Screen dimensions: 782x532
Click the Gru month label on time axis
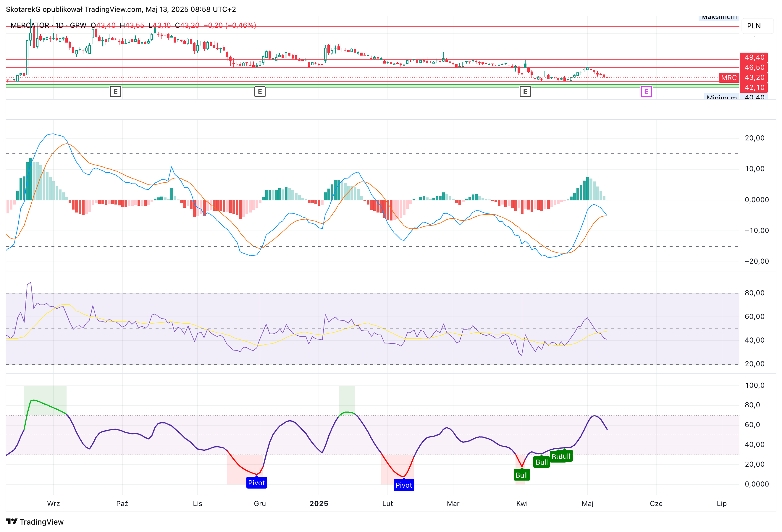260,503
